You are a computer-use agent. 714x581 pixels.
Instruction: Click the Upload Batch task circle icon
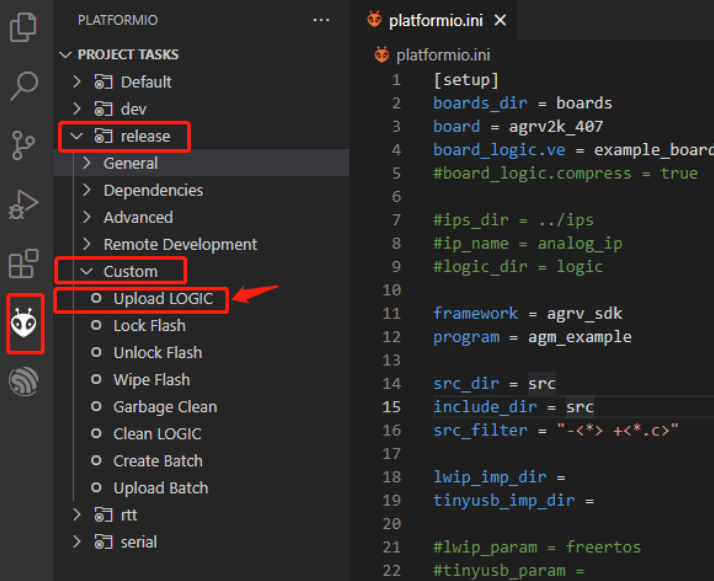pyautogui.click(x=96, y=488)
